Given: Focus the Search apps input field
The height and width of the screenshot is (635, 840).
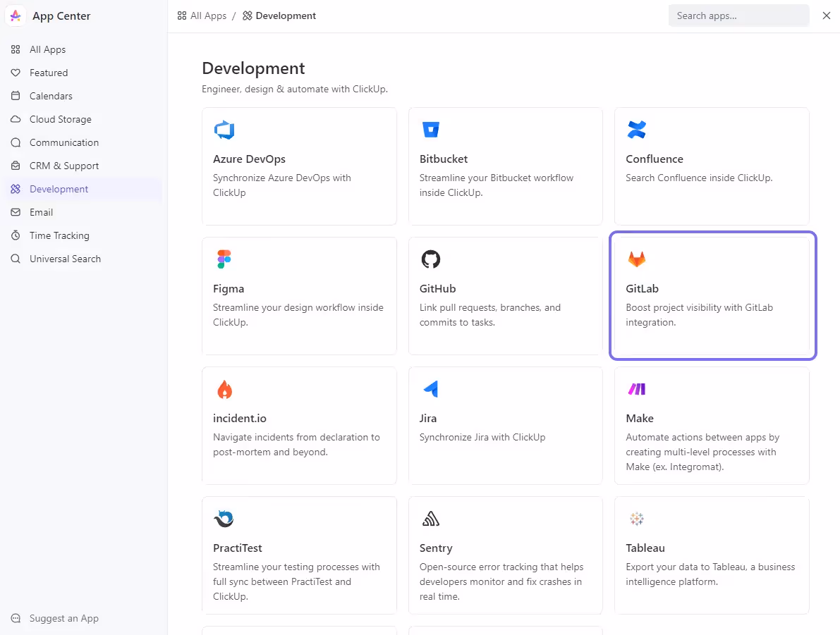Looking at the screenshot, I should pyautogui.click(x=738, y=16).
